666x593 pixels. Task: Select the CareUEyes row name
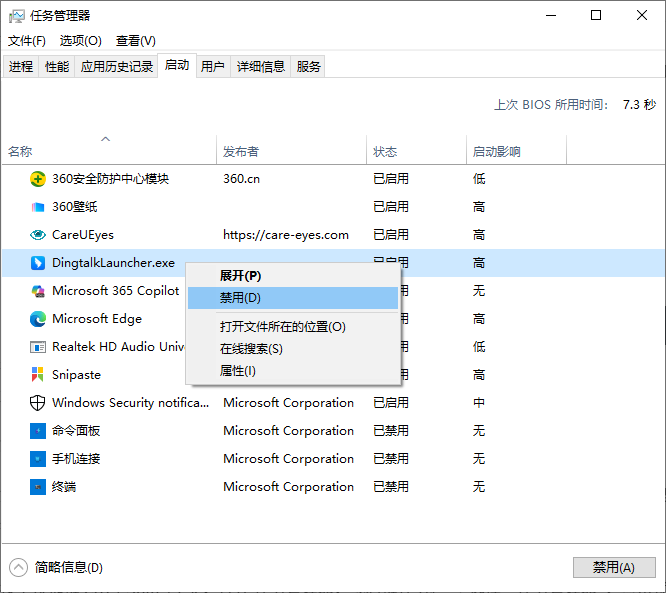coord(83,235)
